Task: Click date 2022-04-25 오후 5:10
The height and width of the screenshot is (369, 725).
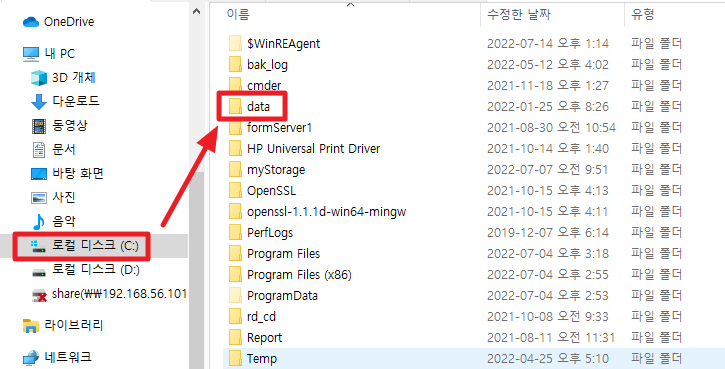Action: point(547,358)
